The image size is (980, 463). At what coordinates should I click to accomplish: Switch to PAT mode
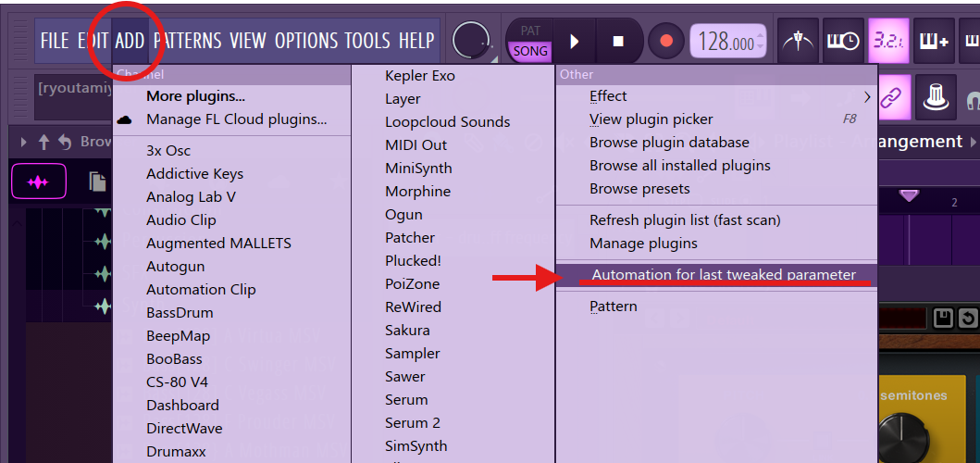point(530,31)
